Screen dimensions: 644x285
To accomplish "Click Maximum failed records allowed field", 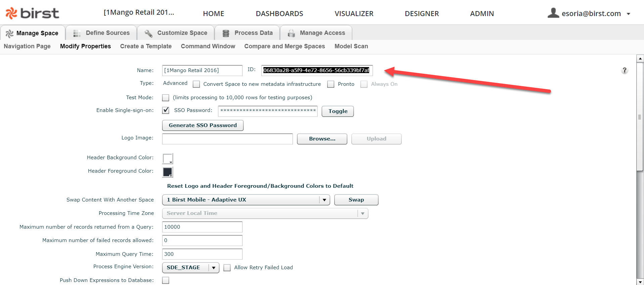I will (202, 240).
